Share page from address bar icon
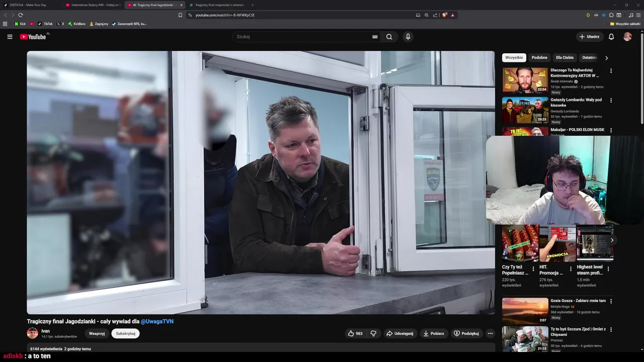Image resolution: width=644 pixels, height=362 pixels. coord(435,15)
